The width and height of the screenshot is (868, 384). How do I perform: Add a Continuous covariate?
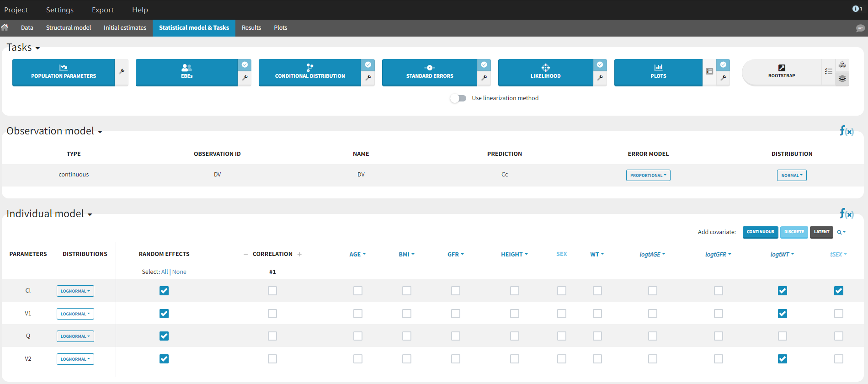(761, 232)
